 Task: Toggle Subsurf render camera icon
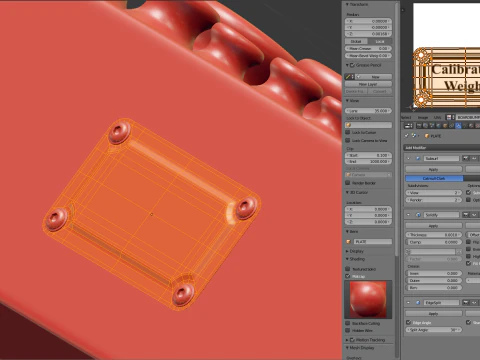click(466, 158)
